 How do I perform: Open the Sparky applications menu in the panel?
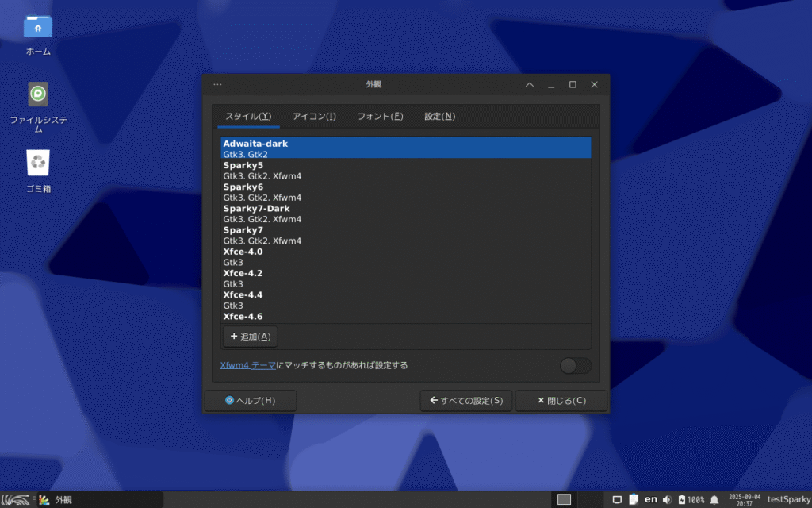coord(17,499)
